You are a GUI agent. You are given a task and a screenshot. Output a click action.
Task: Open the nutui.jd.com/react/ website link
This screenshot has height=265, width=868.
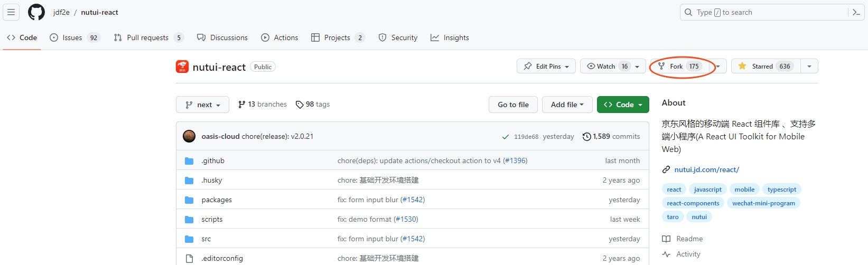706,169
